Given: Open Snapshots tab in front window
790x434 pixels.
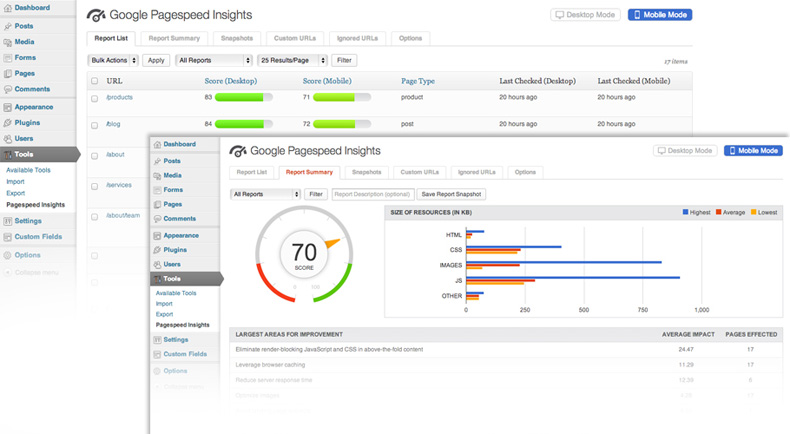Looking at the screenshot, I should (366, 172).
